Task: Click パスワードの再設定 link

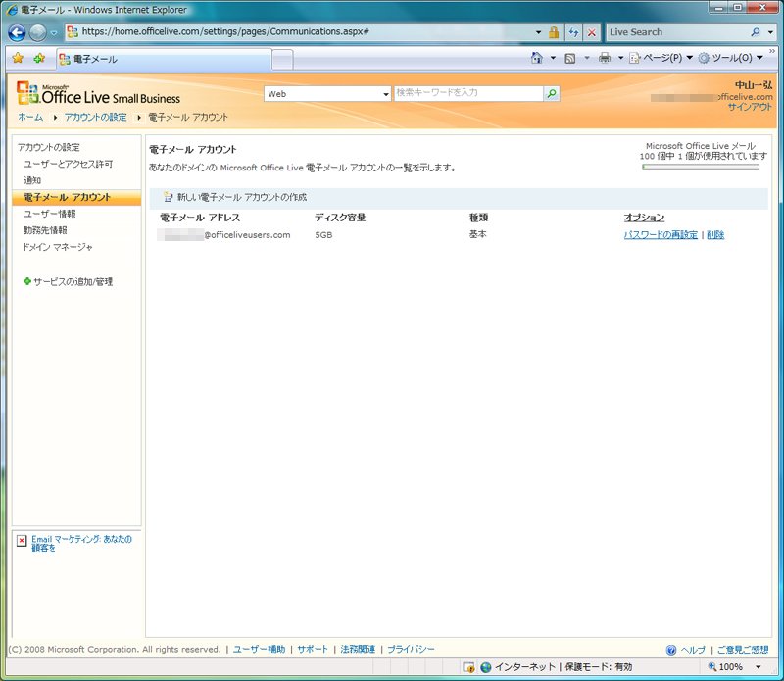Action: (661, 234)
